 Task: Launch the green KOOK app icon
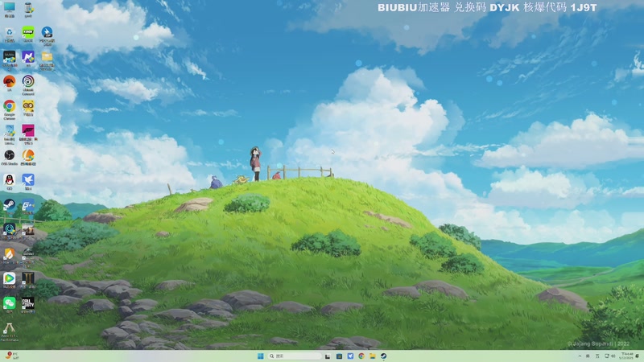click(28, 35)
